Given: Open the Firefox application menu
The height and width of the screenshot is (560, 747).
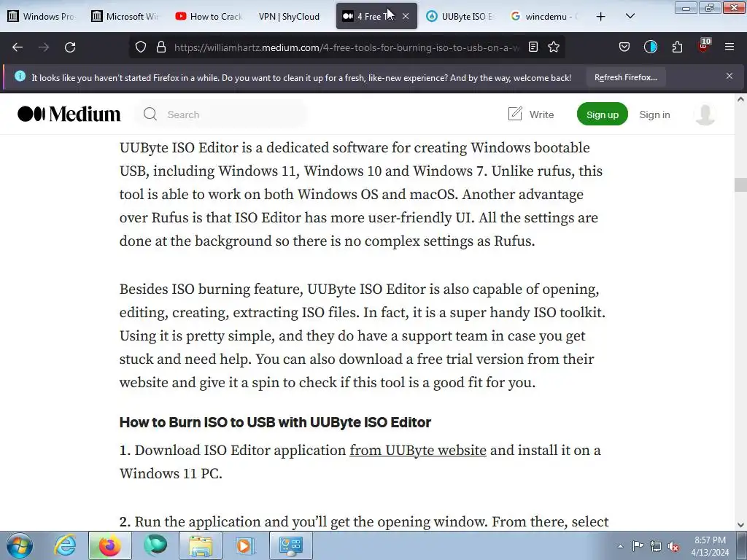Looking at the screenshot, I should (729, 47).
